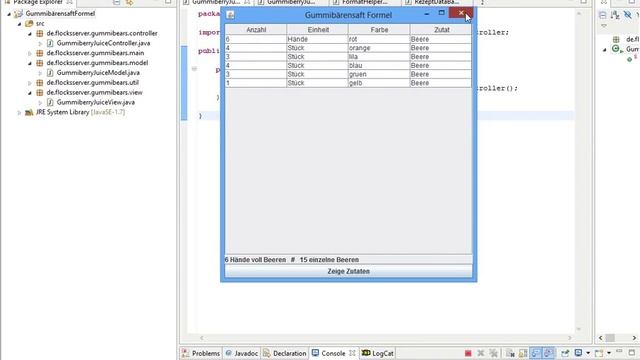Pin the current console
Screen dimensions: 640x360
click(565, 353)
